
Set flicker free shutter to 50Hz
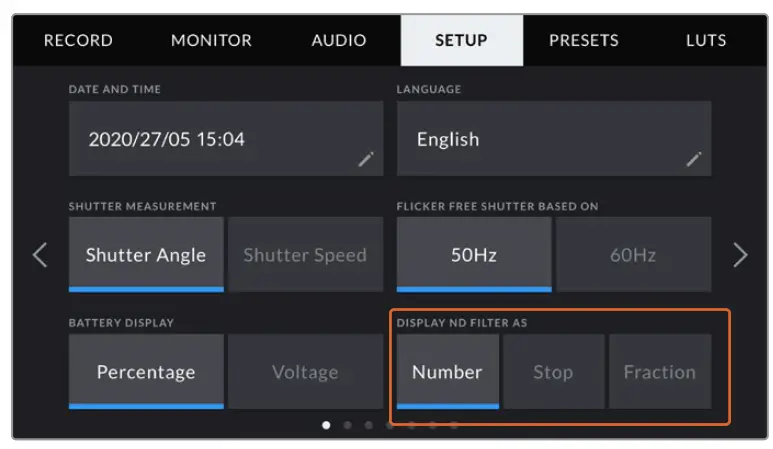tap(474, 255)
